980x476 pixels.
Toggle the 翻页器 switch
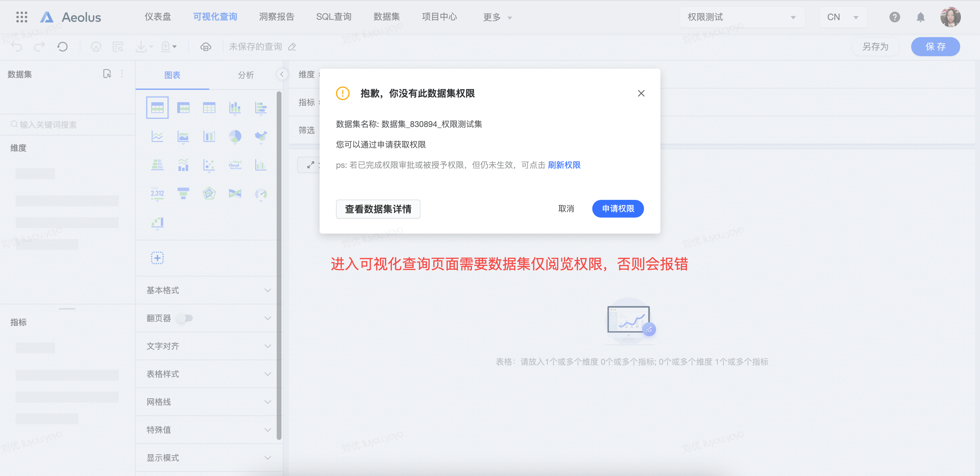pos(185,318)
